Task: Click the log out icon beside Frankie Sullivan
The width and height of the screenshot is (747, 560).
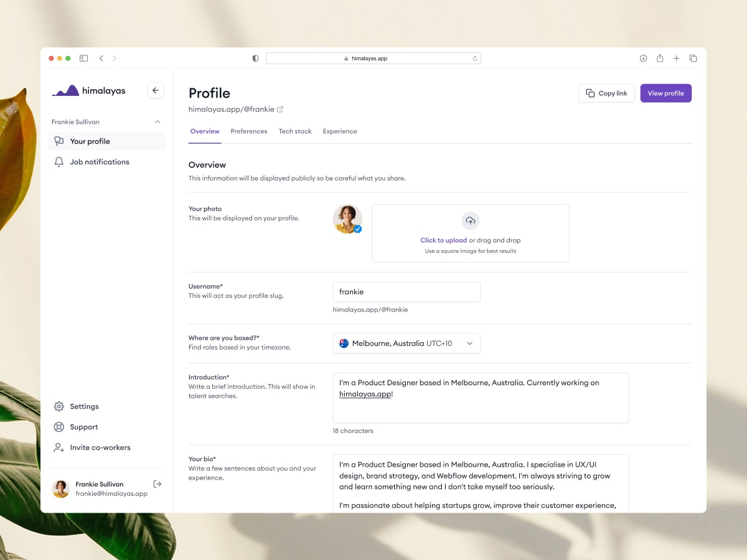Action: (x=157, y=484)
